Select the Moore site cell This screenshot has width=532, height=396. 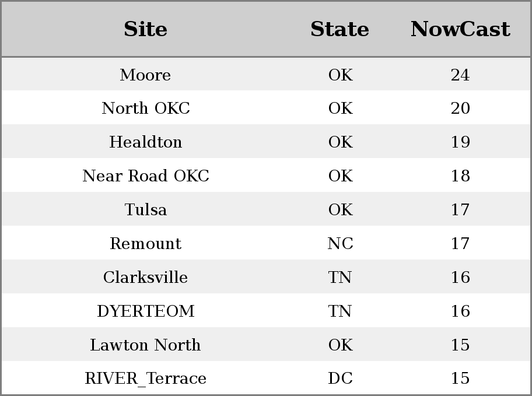click(x=145, y=75)
